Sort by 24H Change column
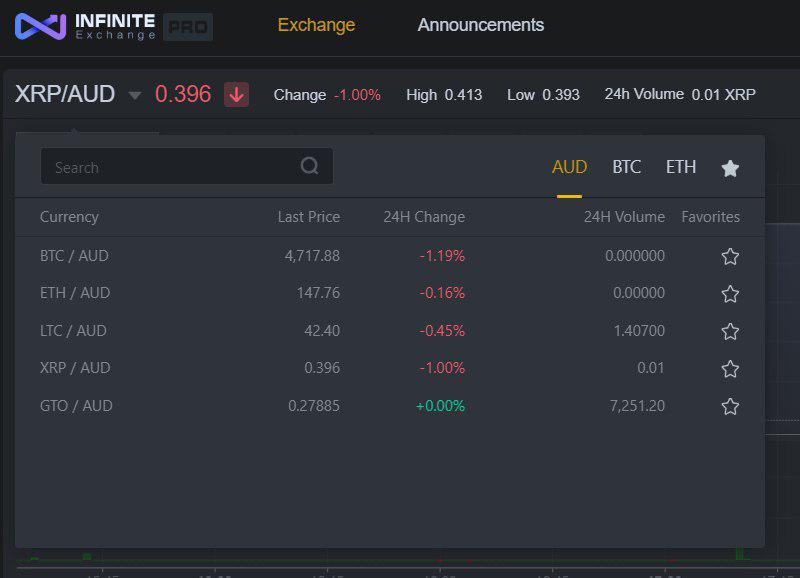The width and height of the screenshot is (800, 578). click(424, 217)
